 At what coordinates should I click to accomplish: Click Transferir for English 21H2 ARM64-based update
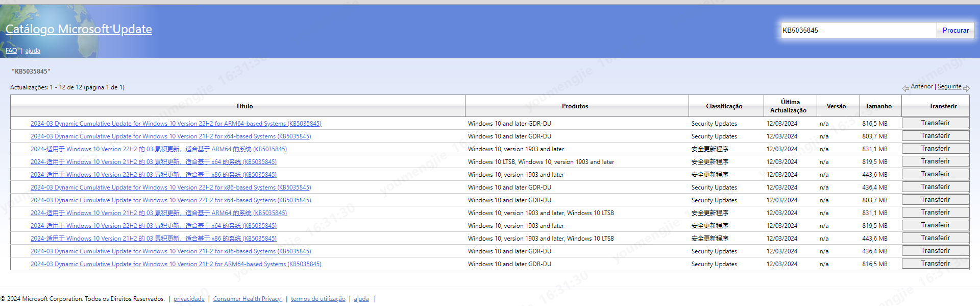tap(935, 264)
